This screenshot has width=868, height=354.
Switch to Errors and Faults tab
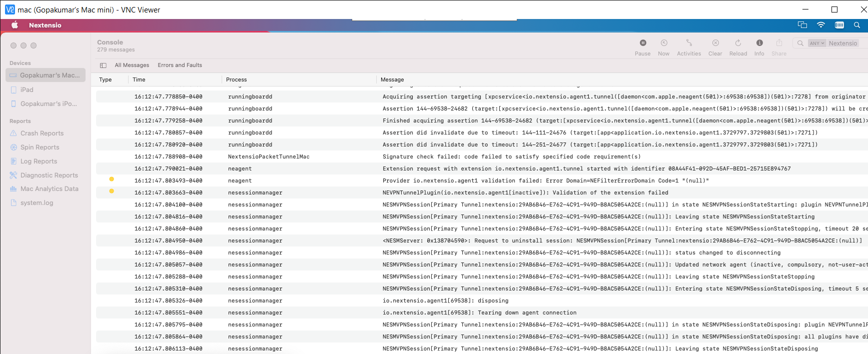[180, 65]
